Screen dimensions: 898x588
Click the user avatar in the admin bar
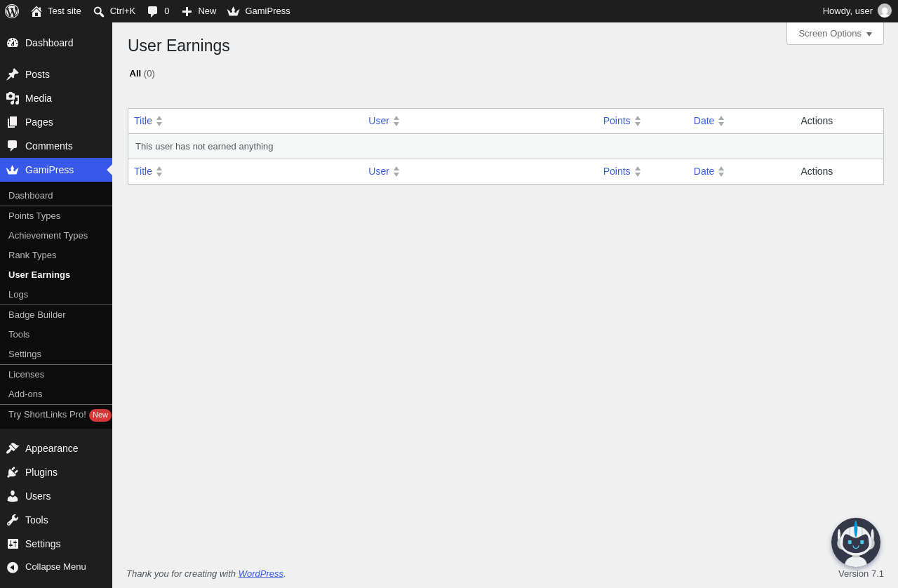pos(885,11)
